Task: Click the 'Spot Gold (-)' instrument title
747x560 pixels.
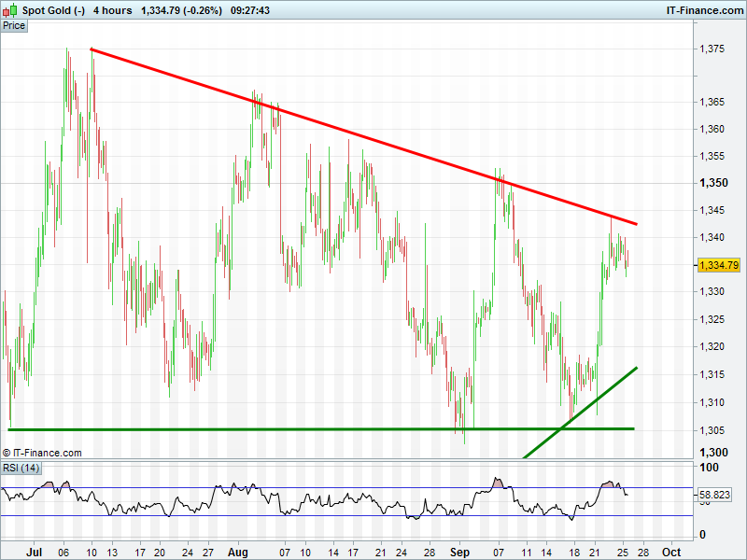Action: [54, 10]
